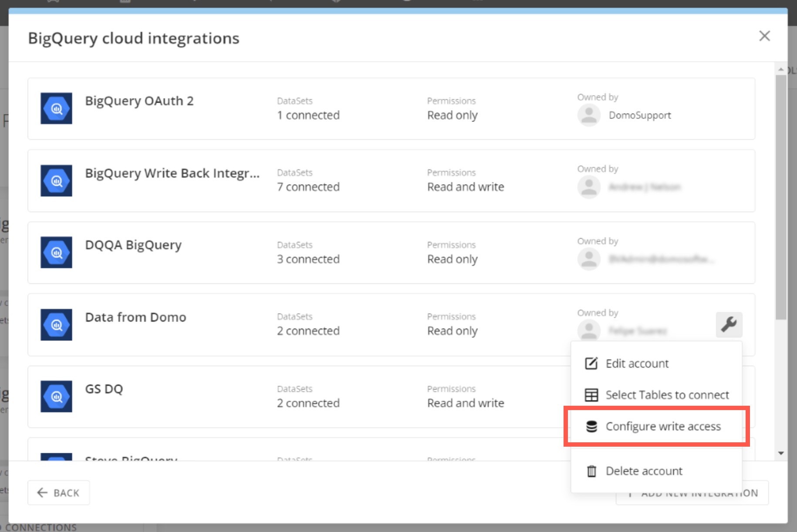Click the trash icon beside Delete account

pyautogui.click(x=591, y=471)
